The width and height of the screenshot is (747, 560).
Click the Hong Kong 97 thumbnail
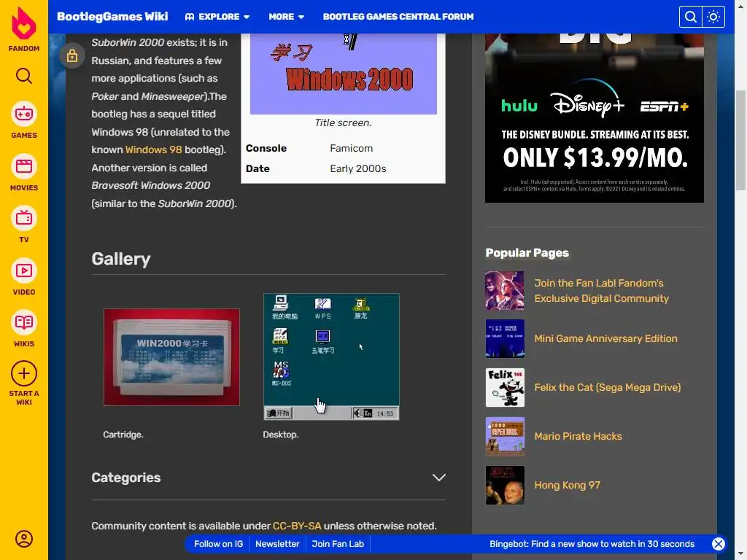[x=505, y=485]
